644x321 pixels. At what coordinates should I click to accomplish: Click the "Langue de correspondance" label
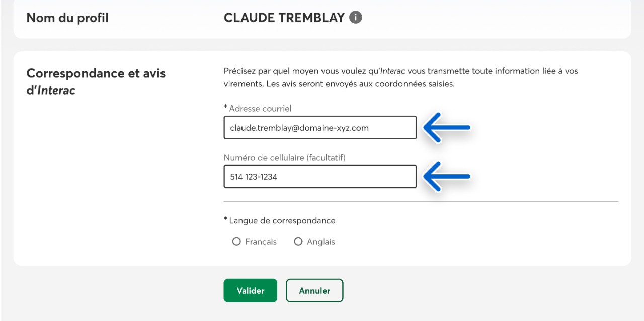coord(282,221)
